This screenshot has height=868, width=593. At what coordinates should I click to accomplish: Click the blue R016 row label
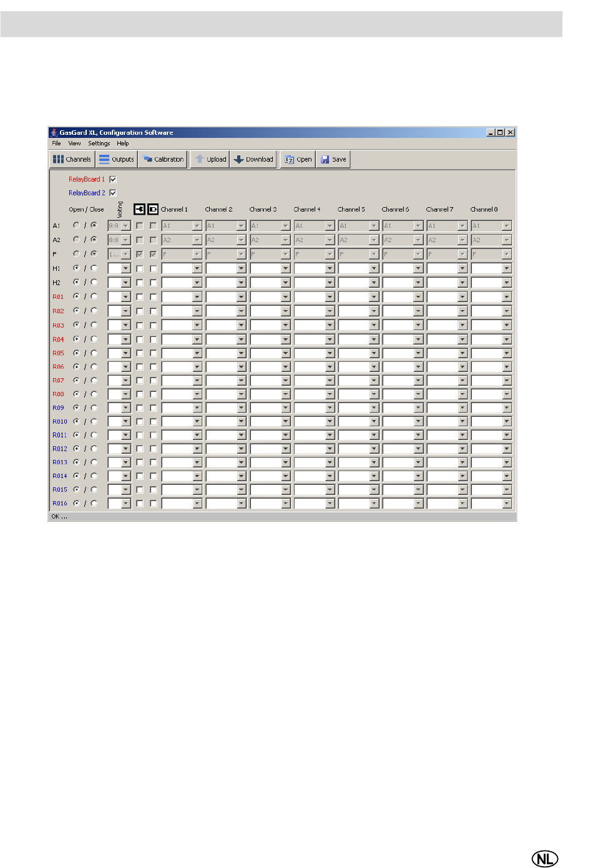tap(60, 504)
